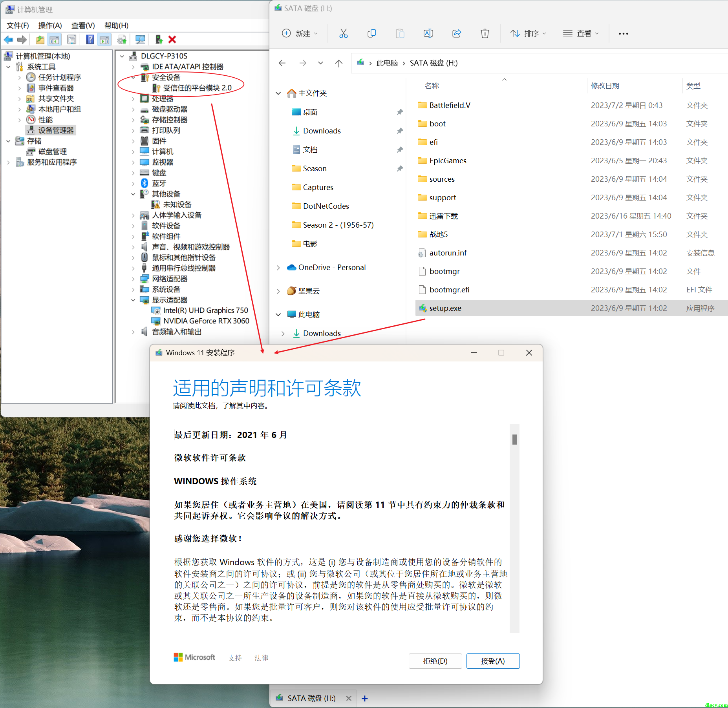The image size is (728, 708).
Task: Click the scan for hardware changes icon
Action: point(140,40)
